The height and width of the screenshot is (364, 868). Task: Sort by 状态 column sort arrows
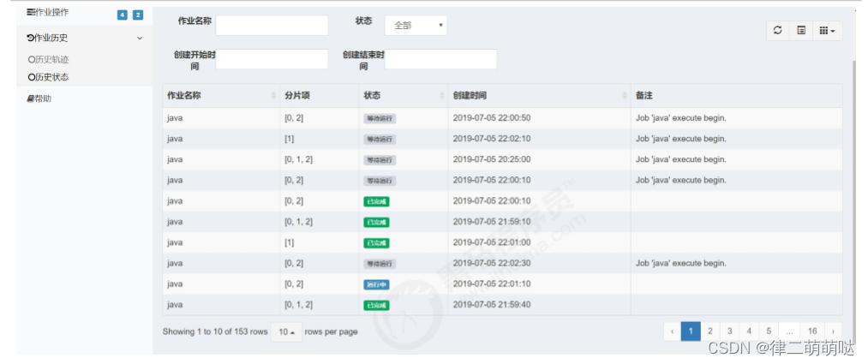[442, 96]
